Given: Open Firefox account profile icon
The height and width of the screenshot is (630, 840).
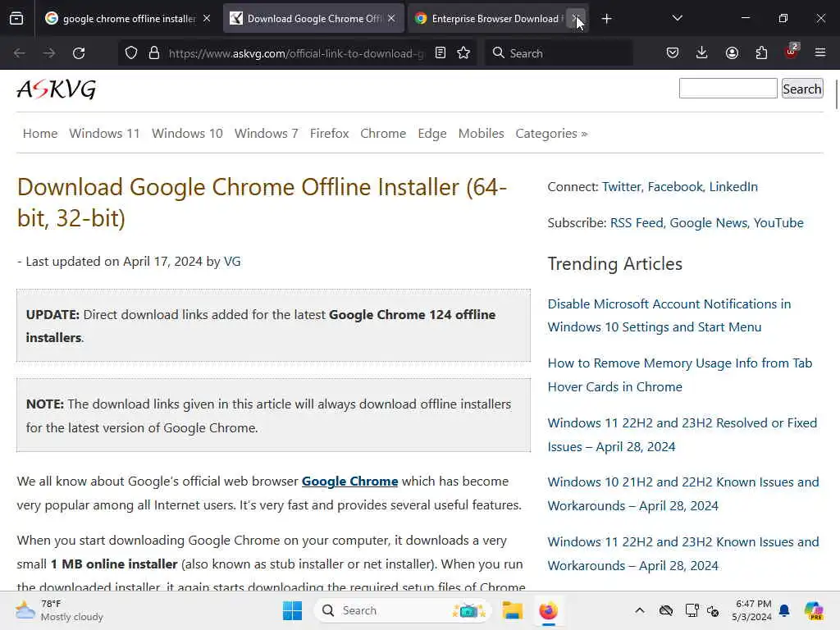Looking at the screenshot, I should [732, 53].
